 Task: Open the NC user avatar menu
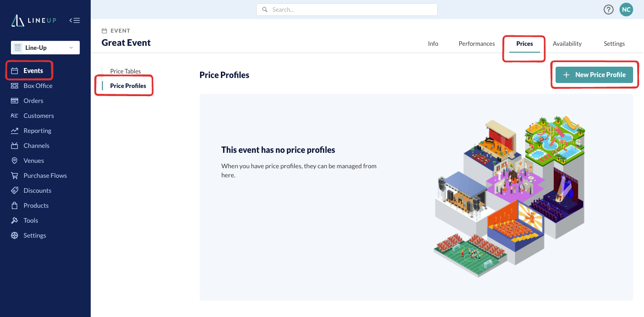(x=626, y=10)
